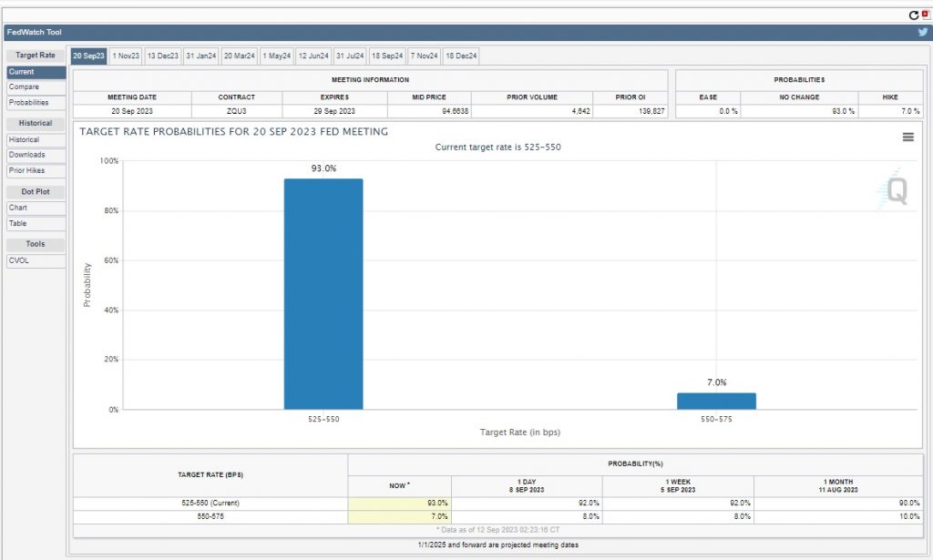The height and width of the screenshot is (560, 933).
Task: Select the 31 Jul24 meeting tab
Action: pos(350,56)
